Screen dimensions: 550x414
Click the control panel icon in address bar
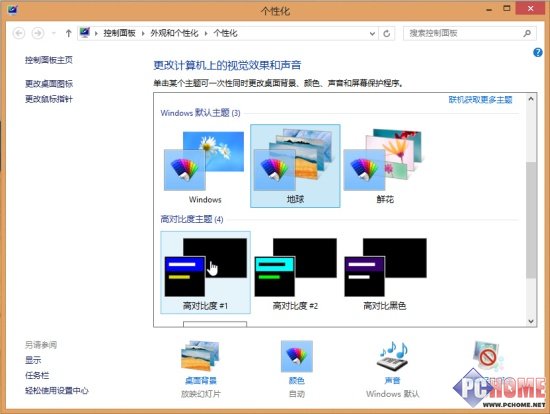pos(85,33)
